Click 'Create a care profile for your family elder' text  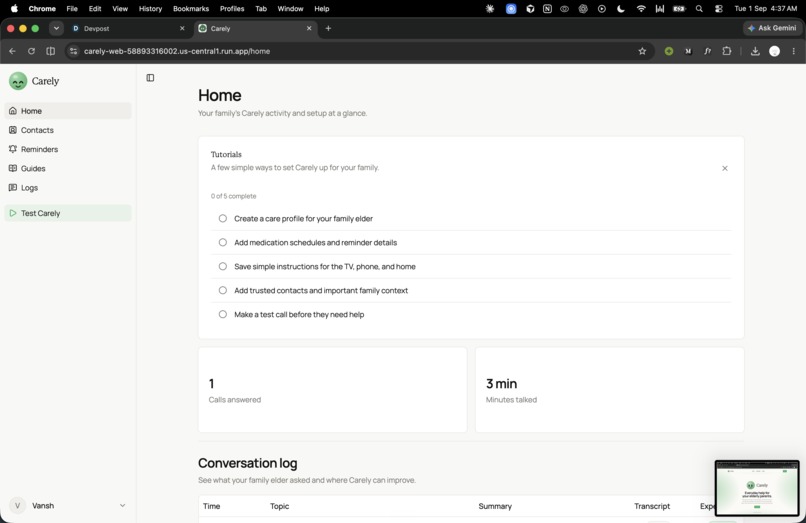303,219
